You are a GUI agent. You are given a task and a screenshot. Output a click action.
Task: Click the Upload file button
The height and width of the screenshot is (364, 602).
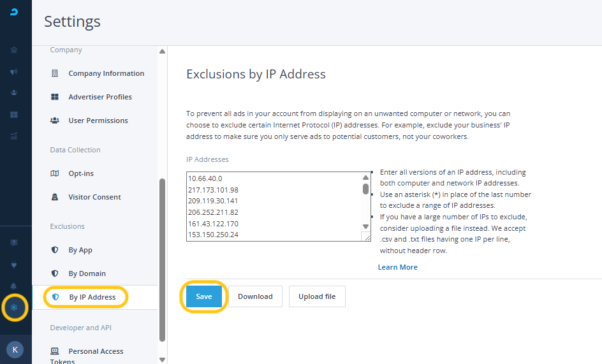click(317, 296)
